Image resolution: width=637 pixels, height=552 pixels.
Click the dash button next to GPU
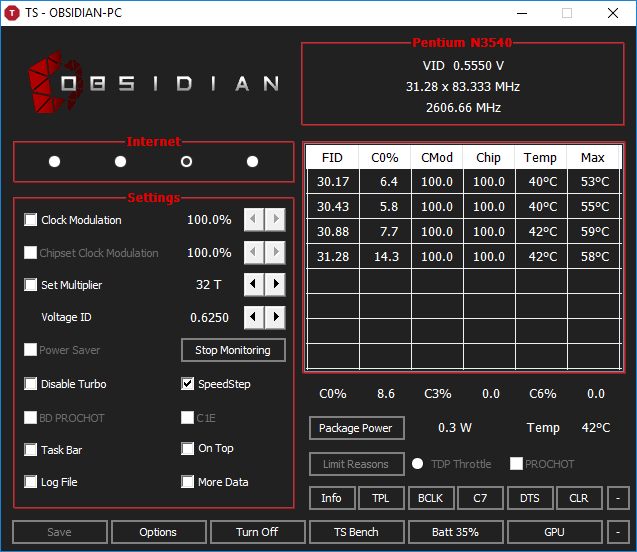point(619,532)
